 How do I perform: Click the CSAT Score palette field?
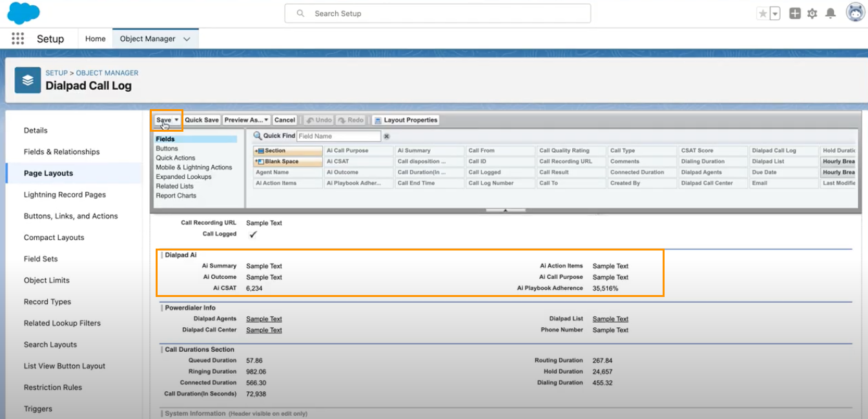(x=714, y=150)
